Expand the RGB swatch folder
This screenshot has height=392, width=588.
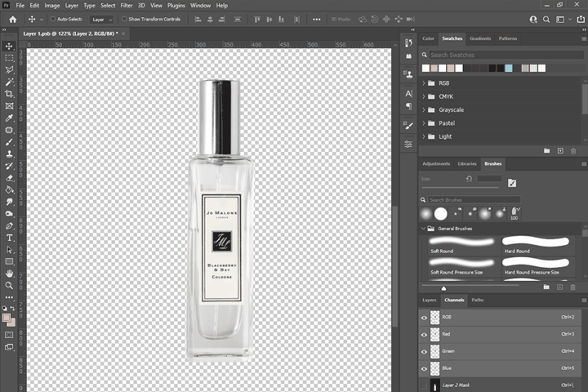point(424,83)
